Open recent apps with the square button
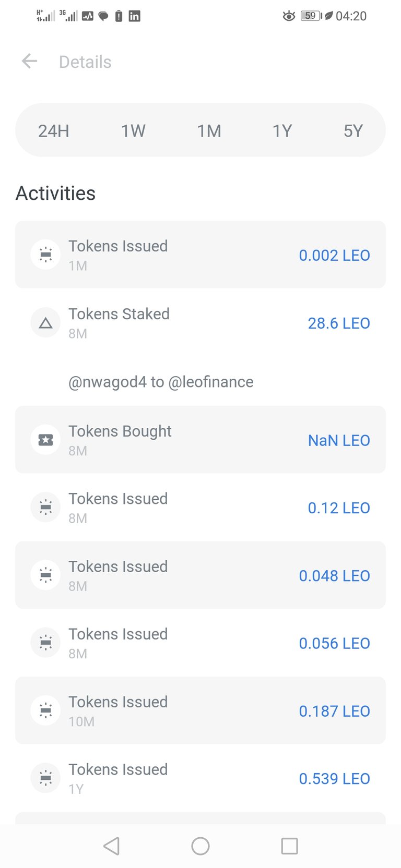Viewport: 401px width, 868px height. (x=289, y=846)
